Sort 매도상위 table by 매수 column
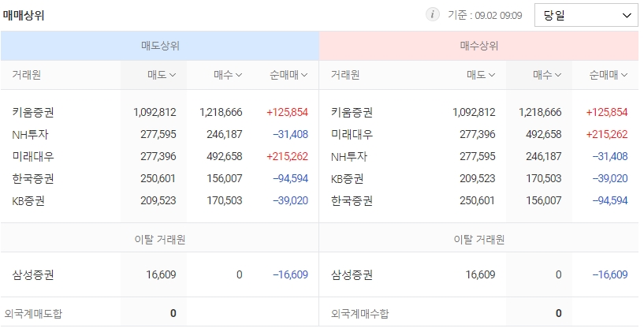 pos(228,75)
